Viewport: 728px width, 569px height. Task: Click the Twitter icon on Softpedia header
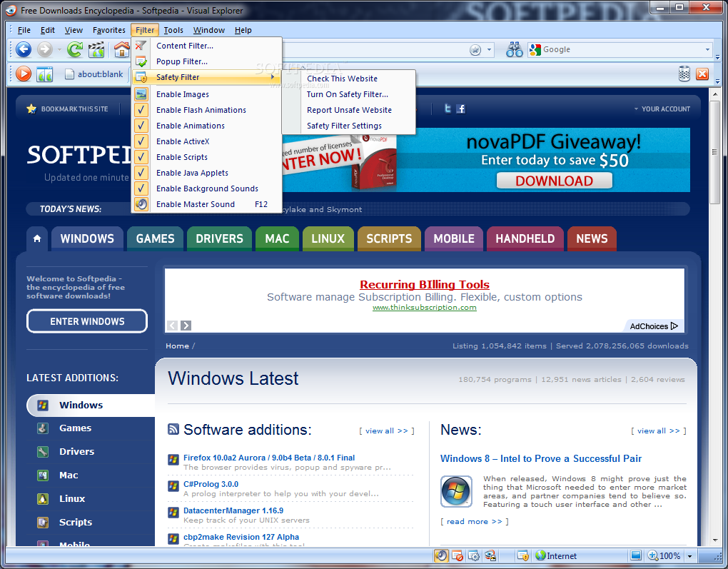click(448, 109)
